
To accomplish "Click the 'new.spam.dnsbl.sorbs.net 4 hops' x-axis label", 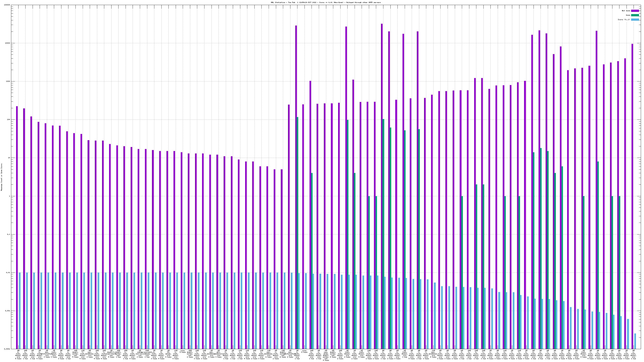I will point(326,356).
